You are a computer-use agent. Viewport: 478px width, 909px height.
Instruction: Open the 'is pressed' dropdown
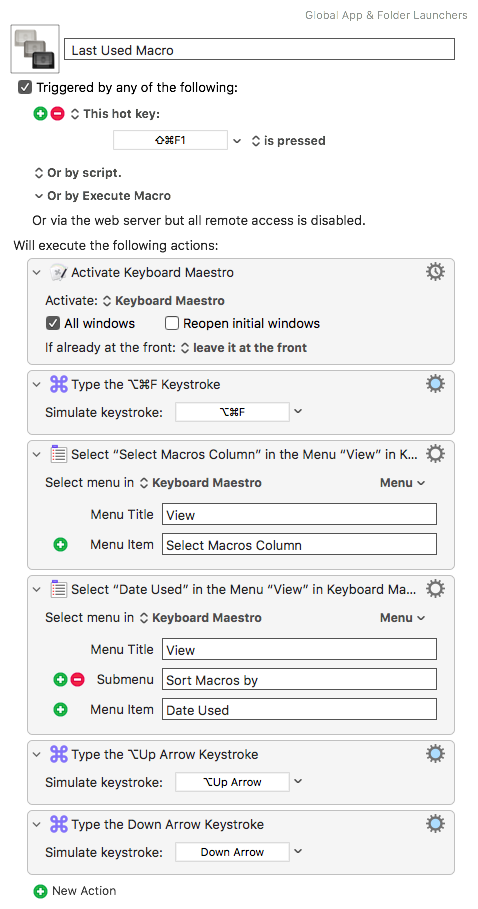(288, 141)
